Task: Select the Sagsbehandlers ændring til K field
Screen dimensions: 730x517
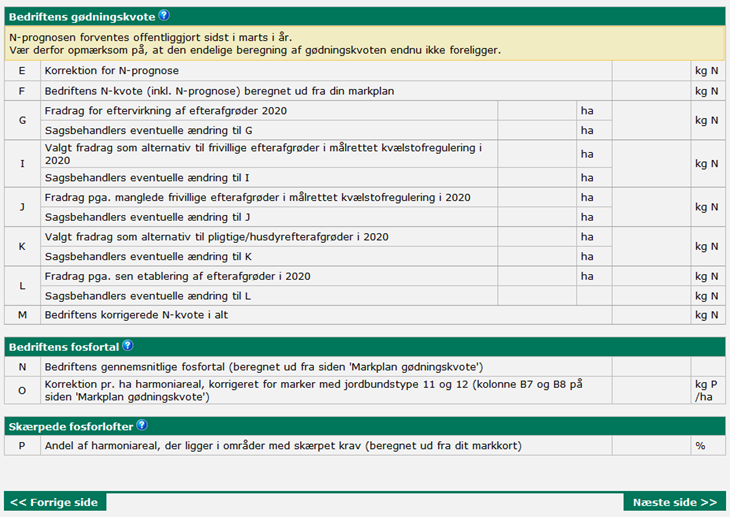Action: point(537,257)
